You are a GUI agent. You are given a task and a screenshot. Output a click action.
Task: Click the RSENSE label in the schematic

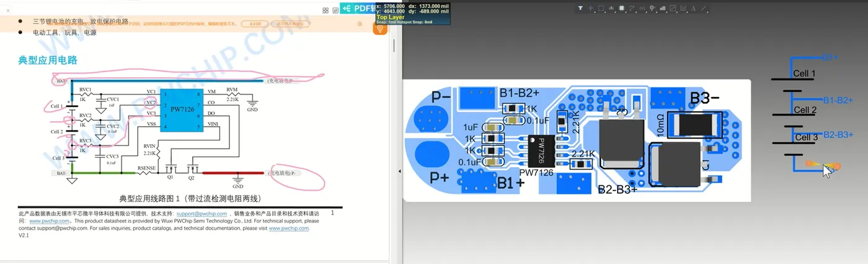(146, 168)
